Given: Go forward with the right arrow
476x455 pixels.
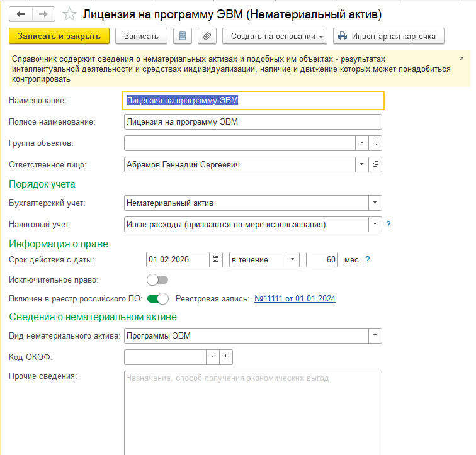Looking at the screenshot, I should pos(43,14).
